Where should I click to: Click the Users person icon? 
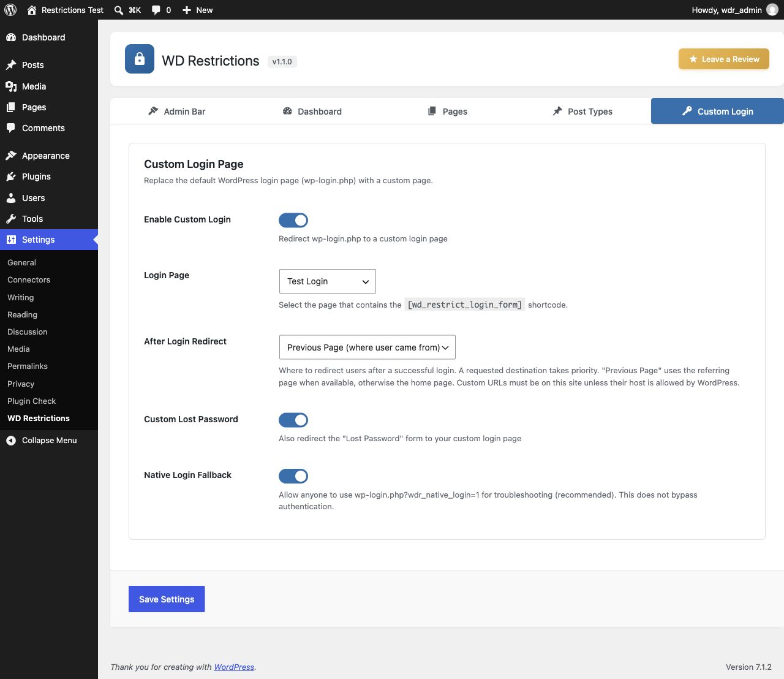[11, 198]
